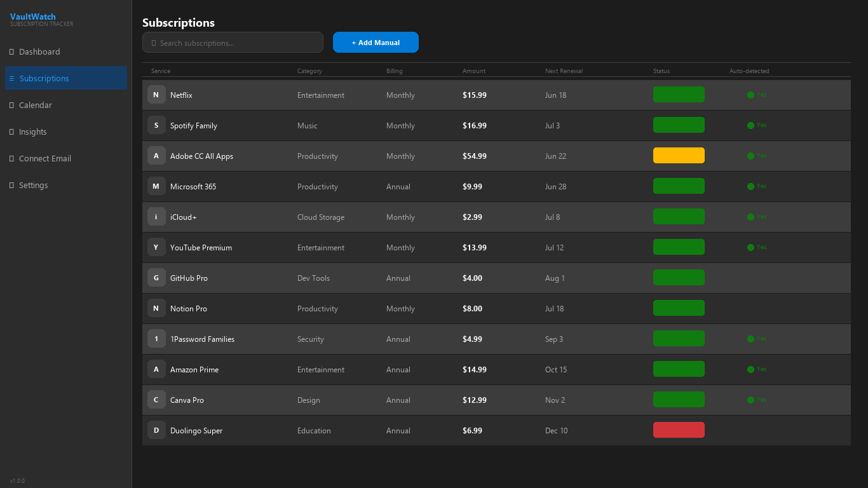Click the Oct 15 renewal date

click(x=556, y=370)
